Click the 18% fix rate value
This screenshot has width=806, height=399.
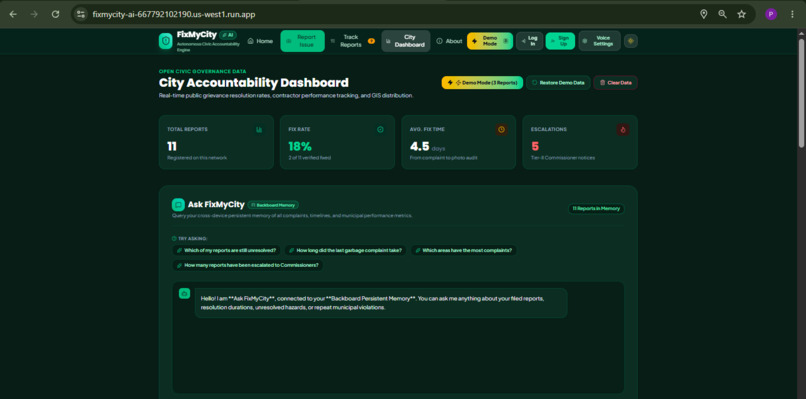pyautogui.click(x=300, y=147)
